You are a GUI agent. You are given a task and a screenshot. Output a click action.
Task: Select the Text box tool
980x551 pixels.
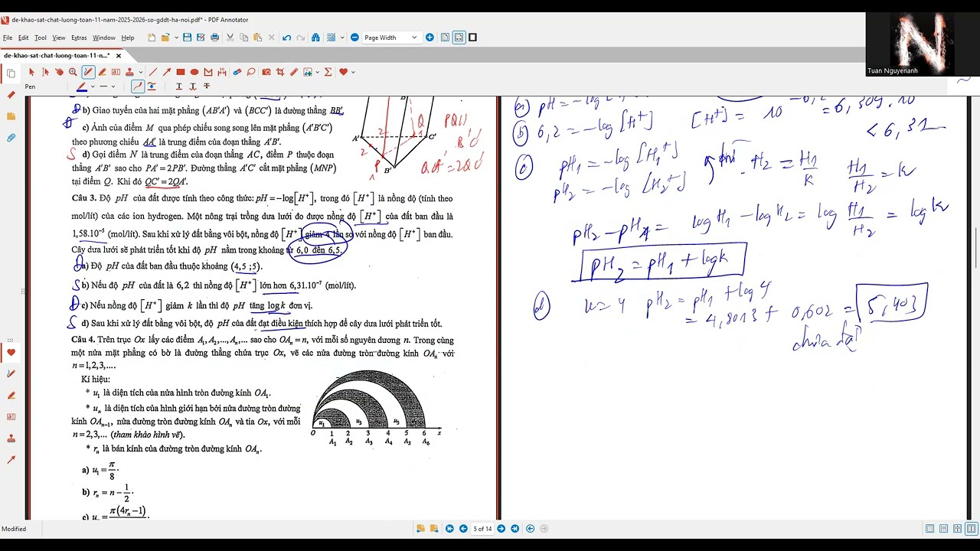[116, 72]
